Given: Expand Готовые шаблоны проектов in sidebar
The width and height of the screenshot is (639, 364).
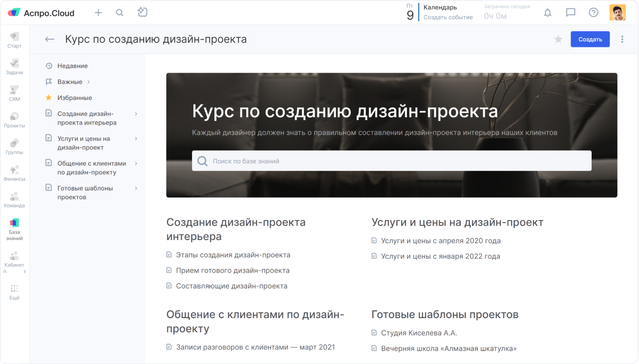Looking at the screenshot, I should [136, 188].
